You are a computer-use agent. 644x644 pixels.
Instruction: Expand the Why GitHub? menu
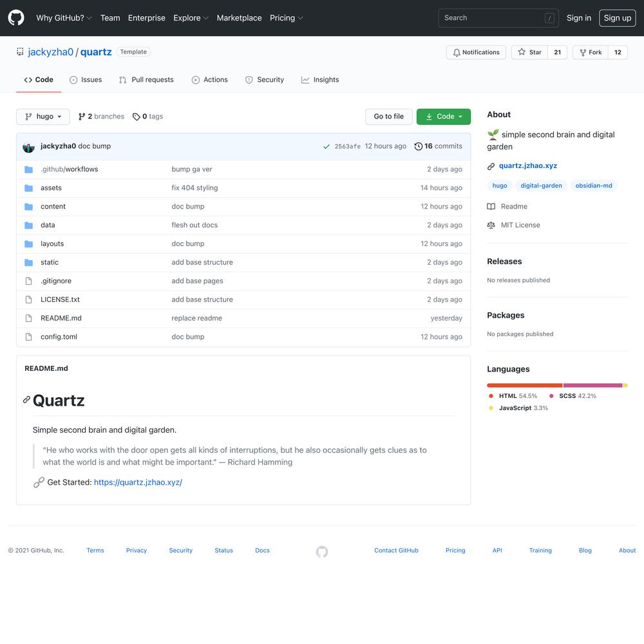coord(64,17)
